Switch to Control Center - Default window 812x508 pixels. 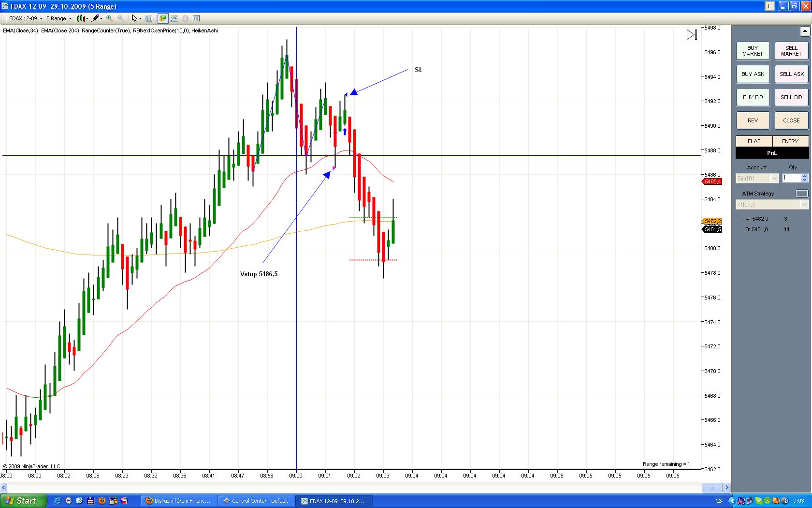pos(257,501)
